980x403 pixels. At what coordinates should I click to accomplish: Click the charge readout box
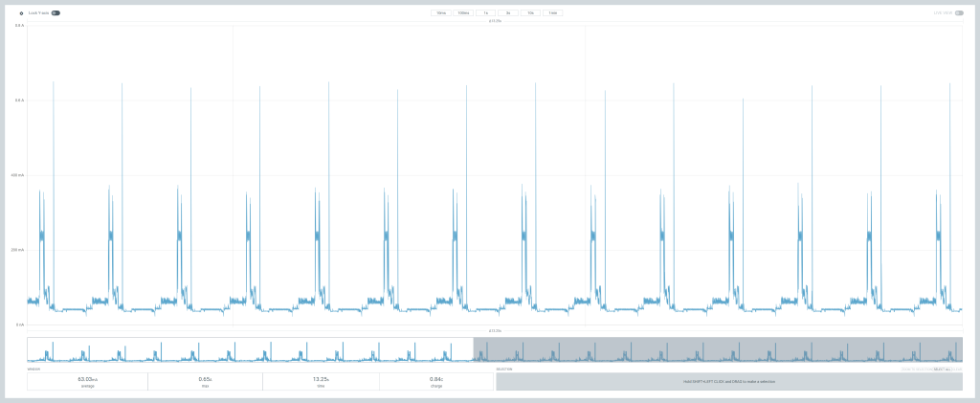point(435,381)
